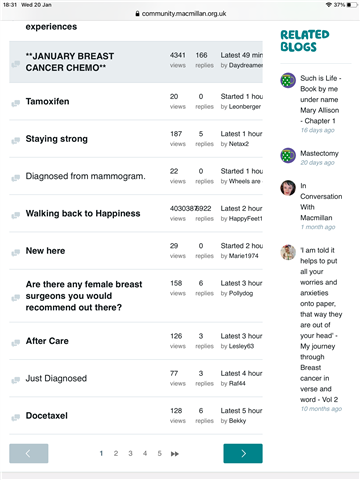Image resolution: width=360 pixels, height=480 pixels.
Task: Open the Mastectomy blog author avatar
Action: (x=288, y=155)
